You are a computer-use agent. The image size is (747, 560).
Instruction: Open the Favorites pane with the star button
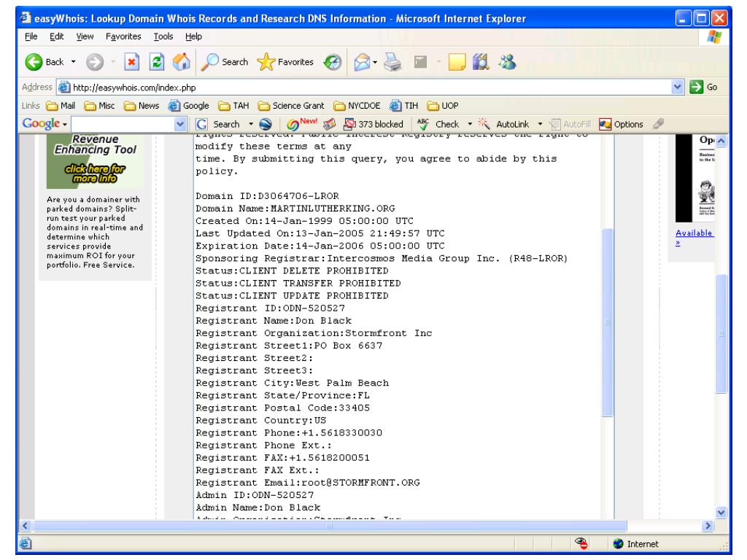[285, 62]
